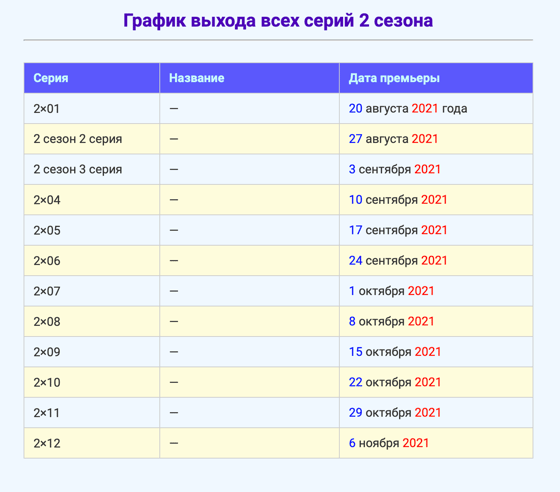Click the 'Дата премьеры' column header
The height and width of the screenshot is (492, 560).
coord(436,78)
